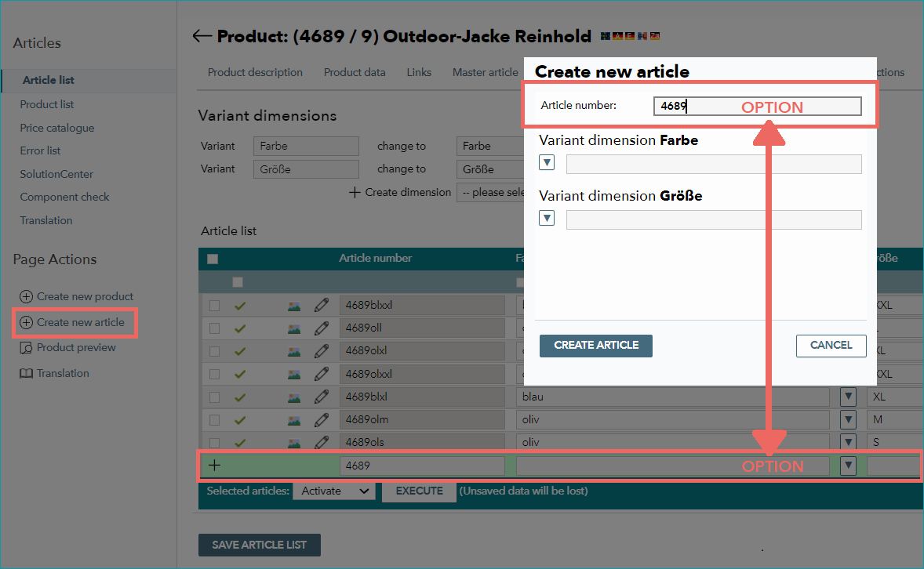Click the CREATE ARTICLE button
The width and height of the screenshot is (924, 569).
click(x=596, y=346)
